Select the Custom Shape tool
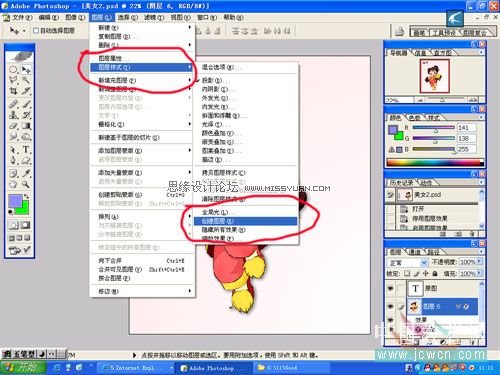500x375 pixels. coord(26,161)
